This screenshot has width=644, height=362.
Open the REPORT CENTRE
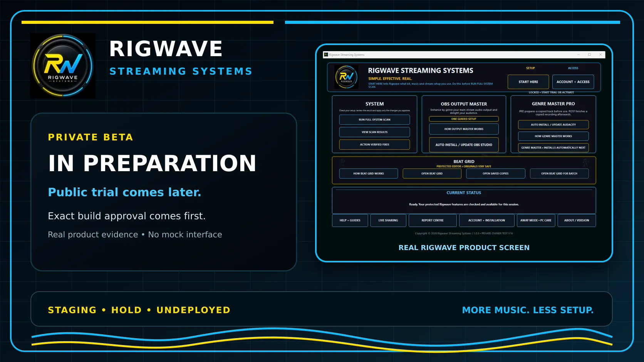(433, 220)
